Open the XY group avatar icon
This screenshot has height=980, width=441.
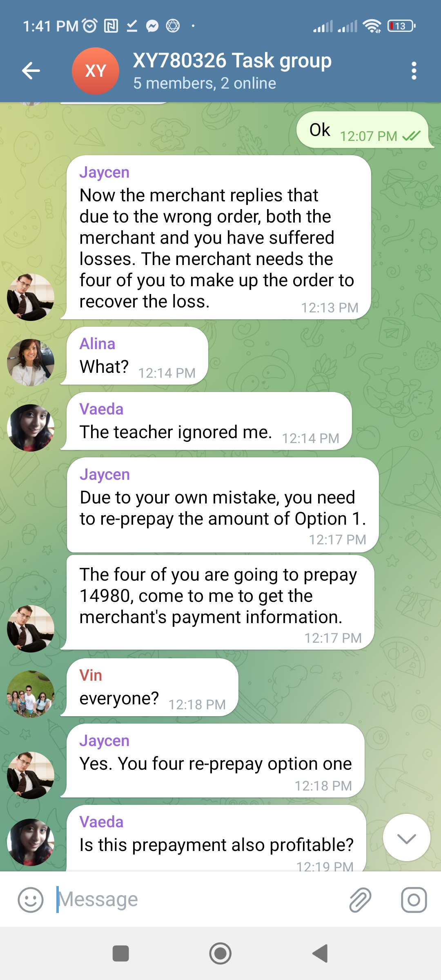[96, 71]
